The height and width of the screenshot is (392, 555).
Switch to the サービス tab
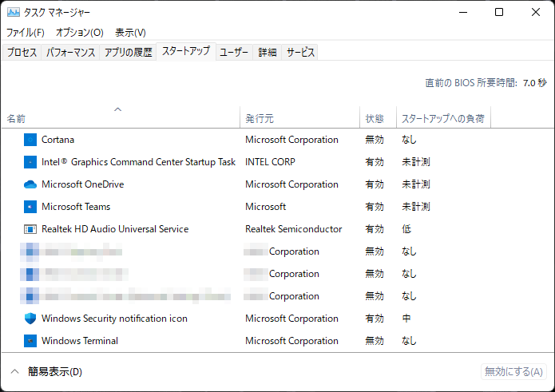(x=300, y=53)
